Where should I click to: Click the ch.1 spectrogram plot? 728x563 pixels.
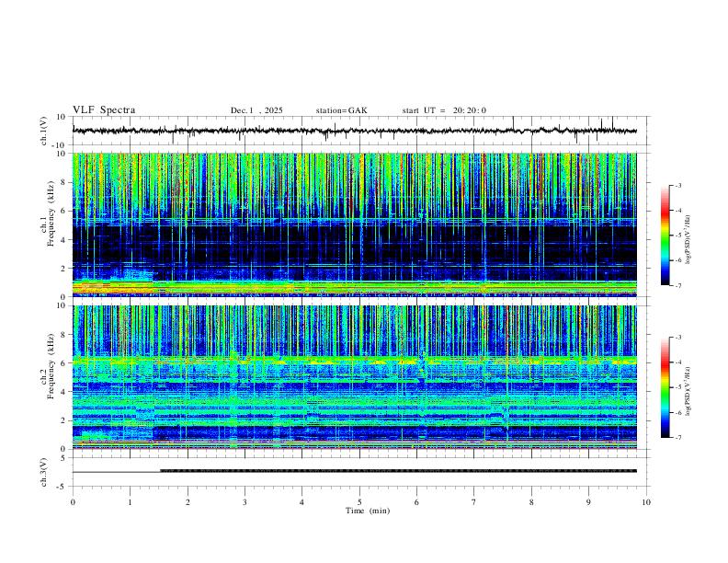coord(355,224)
